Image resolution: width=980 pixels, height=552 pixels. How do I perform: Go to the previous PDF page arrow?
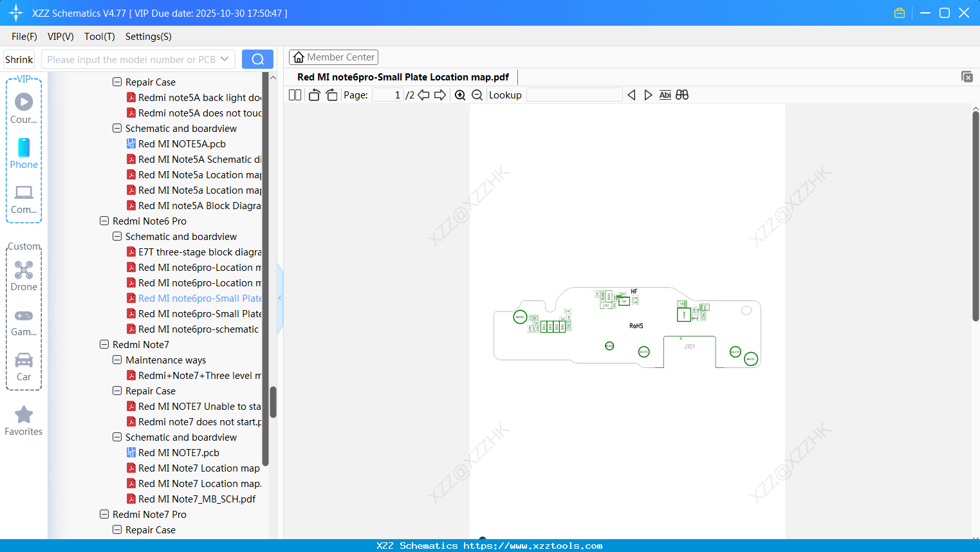[423, 95]
